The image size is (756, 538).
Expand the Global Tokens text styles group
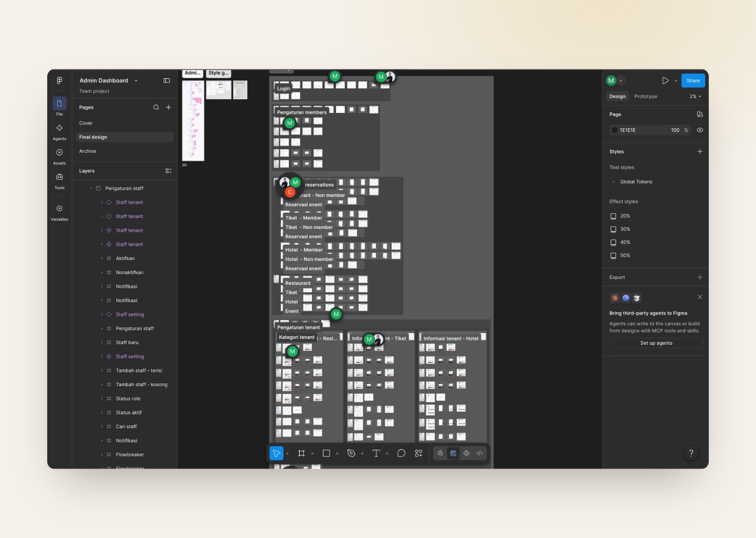click(x=613, y=182)
